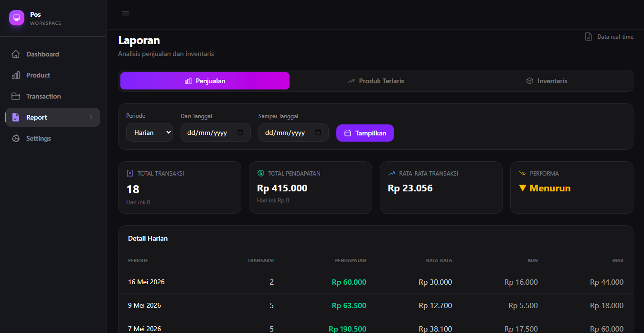Viewport: 644px width, 333px height.
Task: Click the Rp 60.000 pendapatan value
Action: (349, 282)
